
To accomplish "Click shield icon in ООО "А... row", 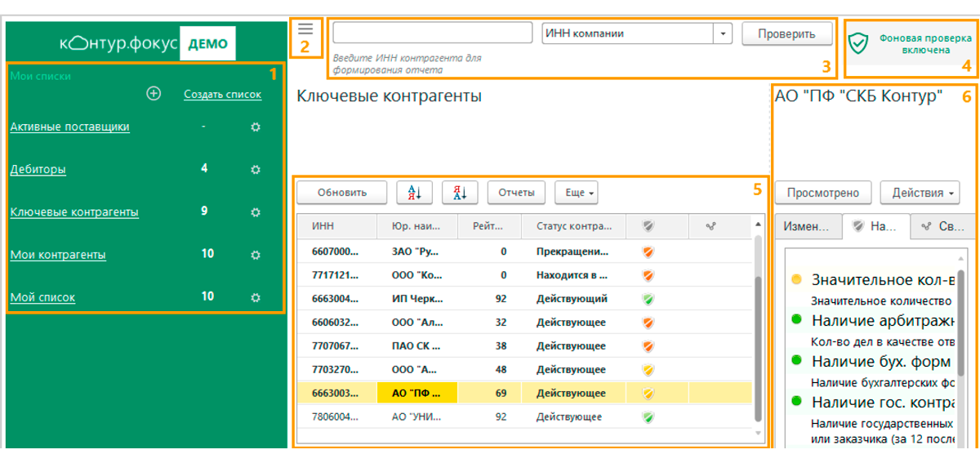I will [648, 370].
